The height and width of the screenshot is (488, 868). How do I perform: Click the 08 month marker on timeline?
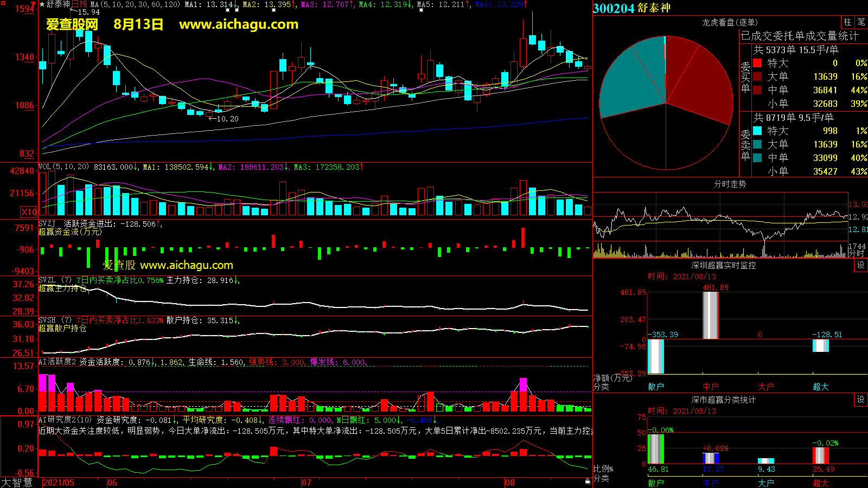click(x=509, y=483)
